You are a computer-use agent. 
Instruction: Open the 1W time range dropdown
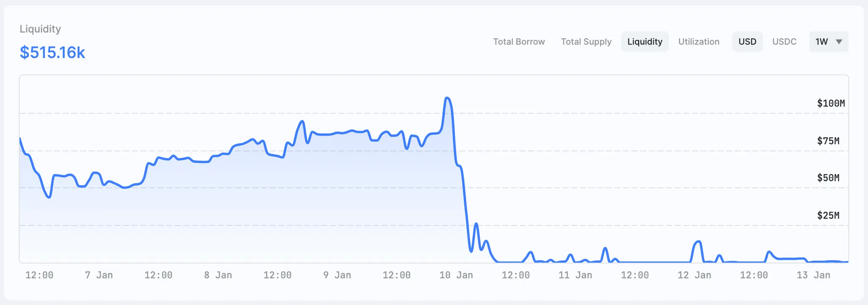pos(828,42)
